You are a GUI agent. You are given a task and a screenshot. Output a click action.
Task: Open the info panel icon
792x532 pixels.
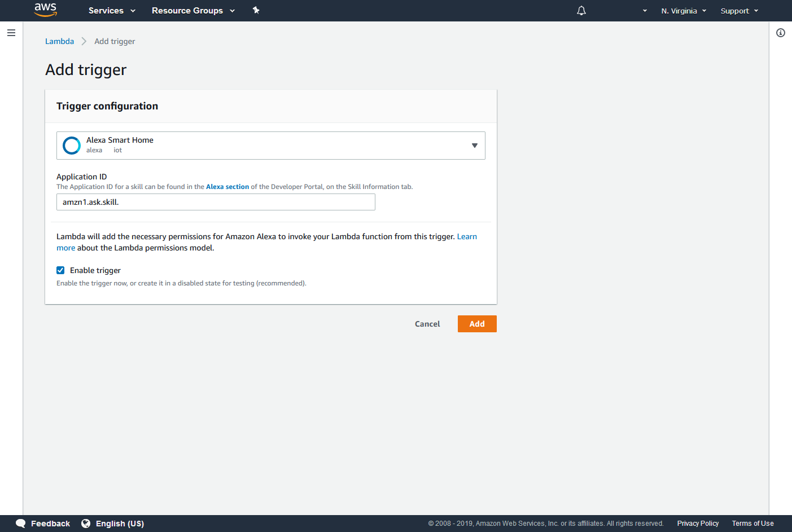coord(781,33)
